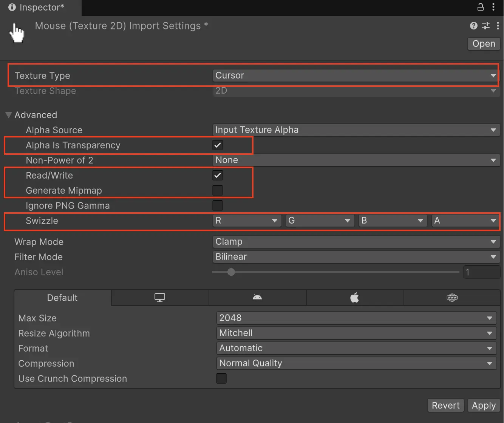Click the Max Size label
The width and height of the screenshot is (504, 423).
37,318
